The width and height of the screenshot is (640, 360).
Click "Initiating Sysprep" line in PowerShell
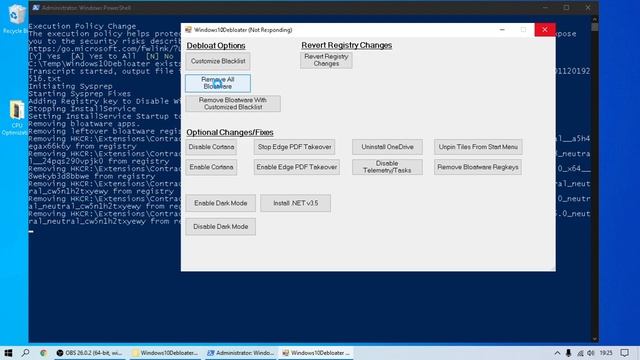[70, 86]
